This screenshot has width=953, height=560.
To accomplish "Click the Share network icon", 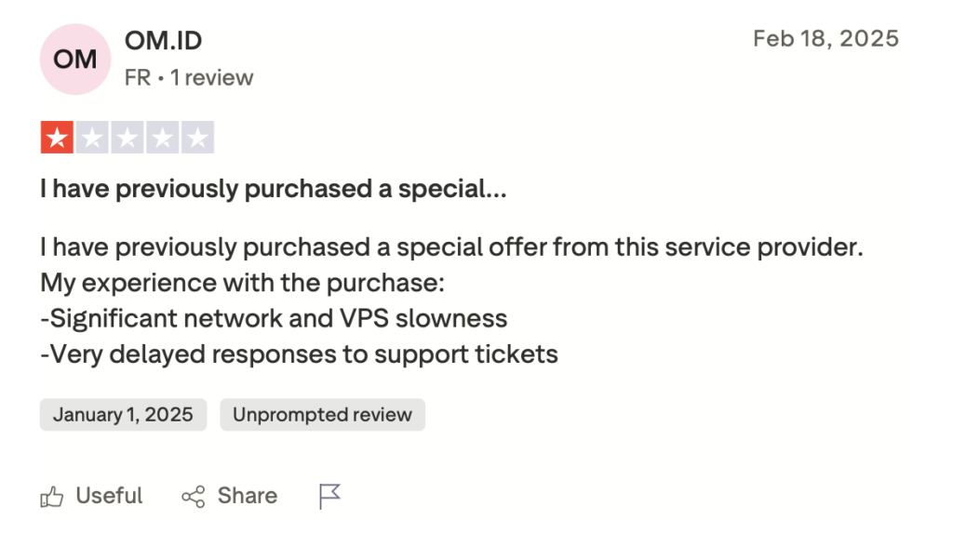I will (194, 497).
